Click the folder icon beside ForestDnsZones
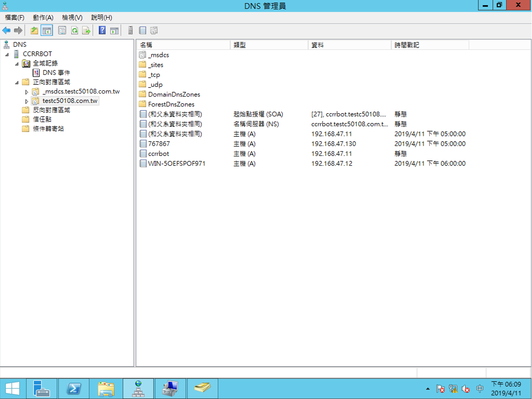The width and height of the screenshot is (532, 399). click(x=143, y=104)
